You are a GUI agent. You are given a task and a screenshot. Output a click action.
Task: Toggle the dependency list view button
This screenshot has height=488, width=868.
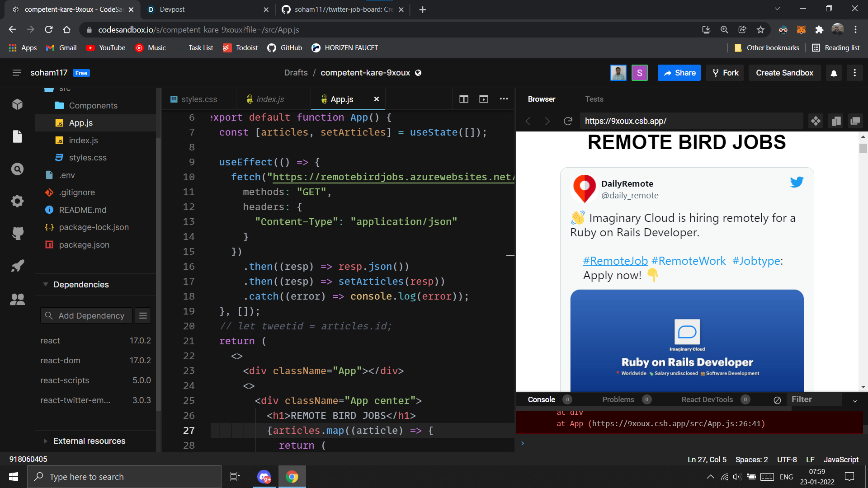coord(143,316)
